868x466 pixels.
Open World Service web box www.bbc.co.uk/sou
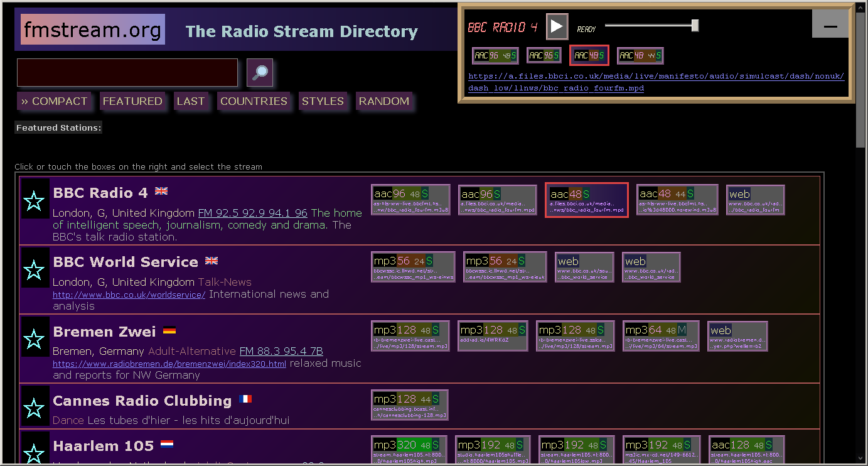[x=584, y=268]
